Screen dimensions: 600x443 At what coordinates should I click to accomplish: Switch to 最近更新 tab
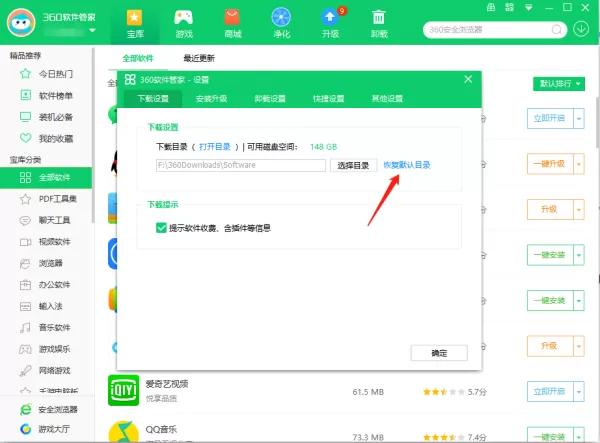(199, 58)
